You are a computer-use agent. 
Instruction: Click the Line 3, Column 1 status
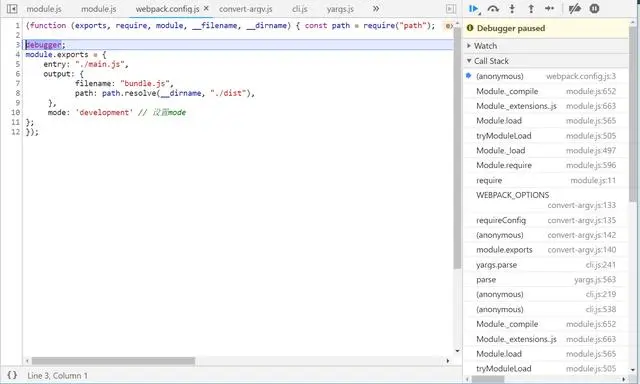[x=57, y=375]
